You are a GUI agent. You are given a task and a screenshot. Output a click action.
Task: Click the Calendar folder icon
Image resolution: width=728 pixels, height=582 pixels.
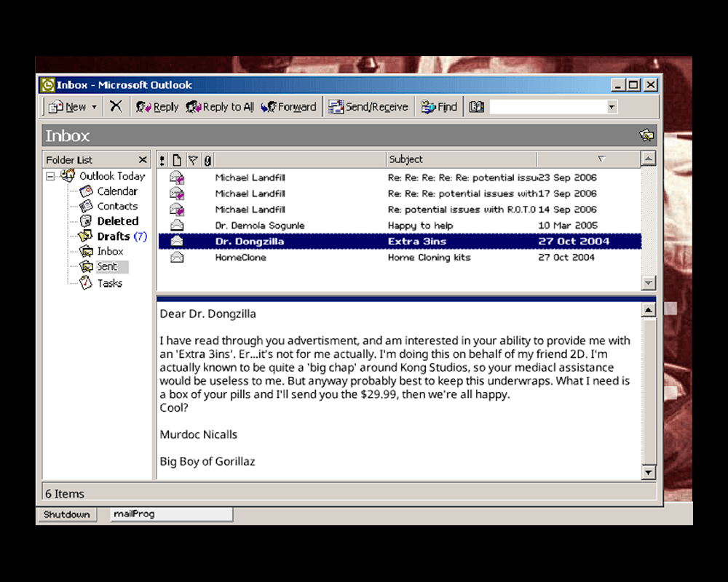coord(86,191)
